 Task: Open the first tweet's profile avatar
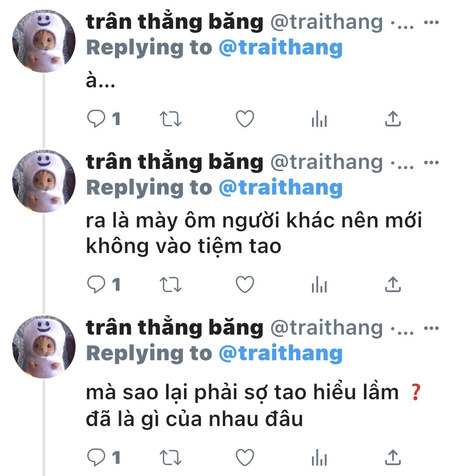[44, 41]
